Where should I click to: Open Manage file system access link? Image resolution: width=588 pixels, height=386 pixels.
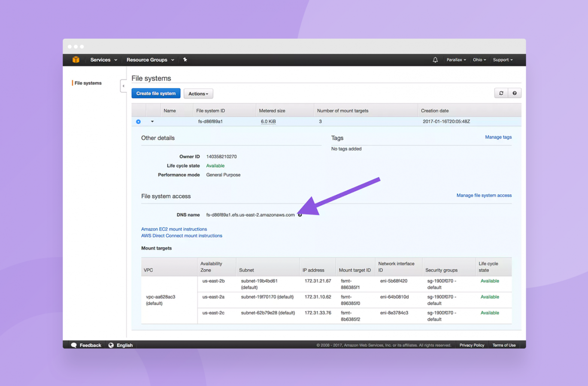click(x=484, y=196)
